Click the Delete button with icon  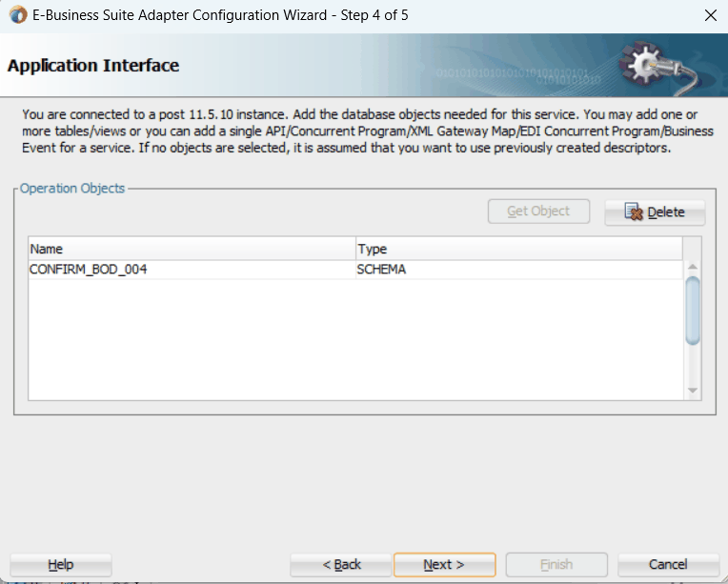click(655, 212)
